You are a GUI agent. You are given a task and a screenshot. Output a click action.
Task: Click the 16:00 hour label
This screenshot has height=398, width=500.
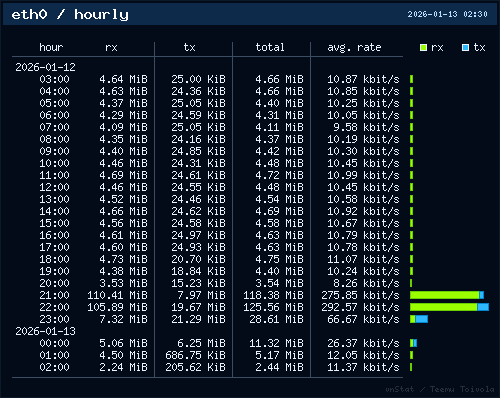pyautogui.click(x=54, y=235)
